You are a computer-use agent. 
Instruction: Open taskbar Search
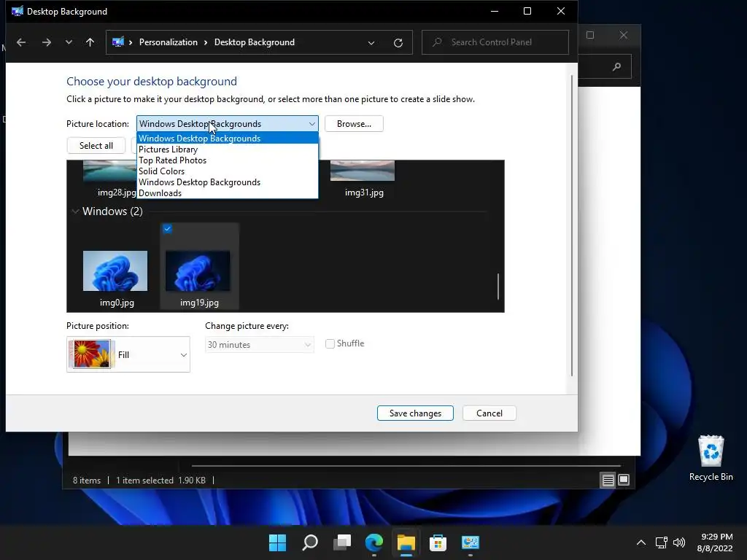click(x=310, y=542)
